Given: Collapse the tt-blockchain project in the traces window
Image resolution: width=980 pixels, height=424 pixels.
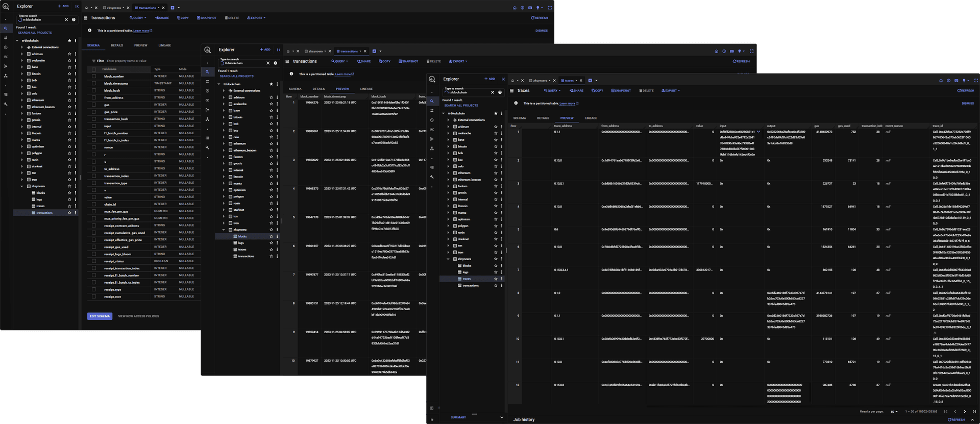Looking at the screenshot, I should click(443, 113).
